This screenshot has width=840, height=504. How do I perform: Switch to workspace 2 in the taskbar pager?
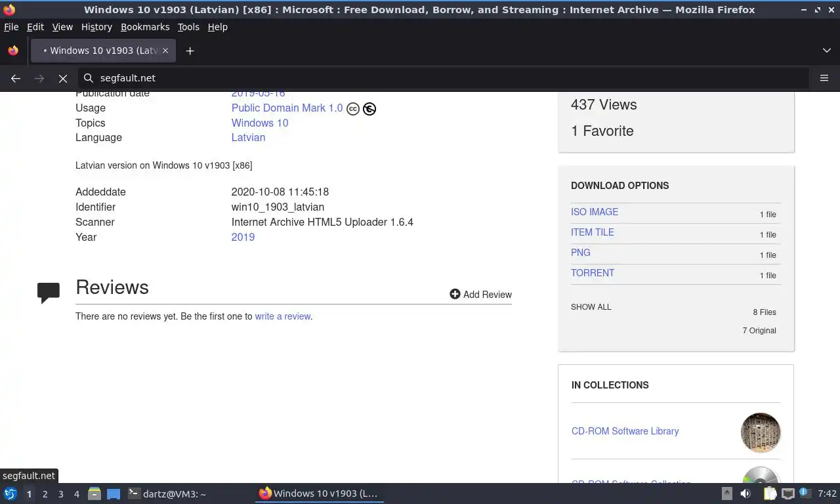45,493
